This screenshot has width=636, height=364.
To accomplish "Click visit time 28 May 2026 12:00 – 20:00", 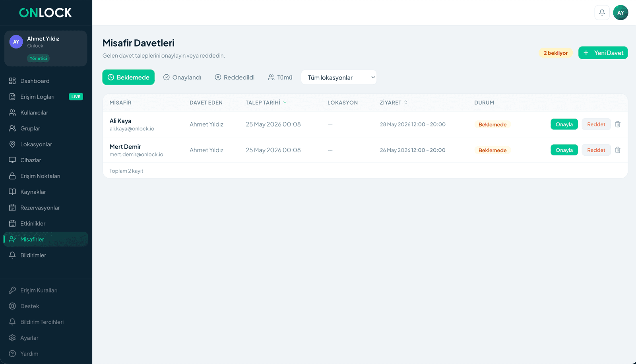I will (413, 124).
